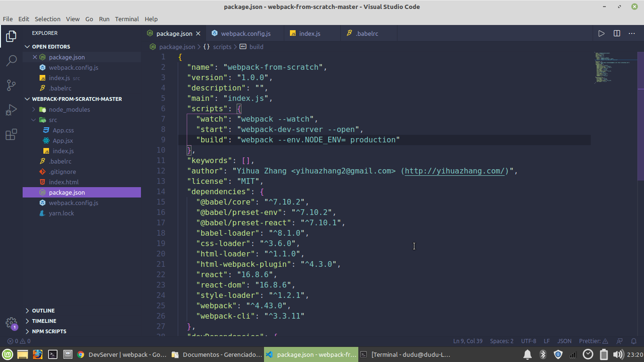644x362 pixels.
Task: Open the Explorer view in activity bar
Action: coord(11,36)
